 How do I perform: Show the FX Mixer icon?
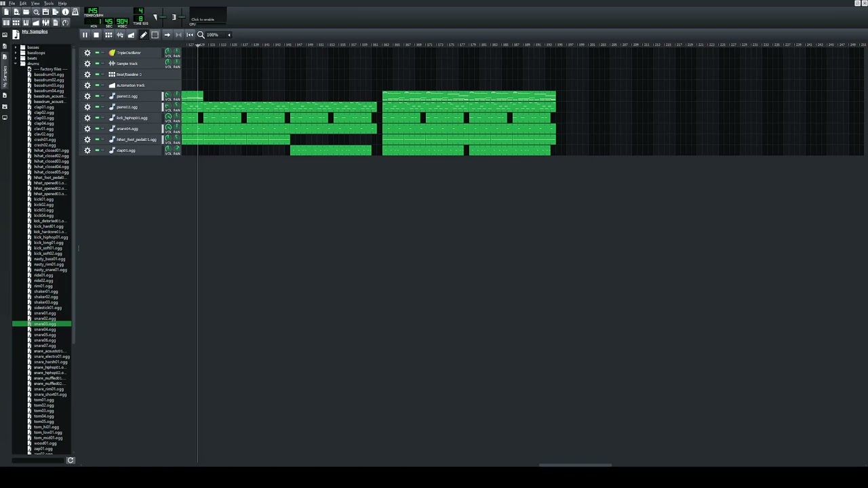(x=45, y=22)
